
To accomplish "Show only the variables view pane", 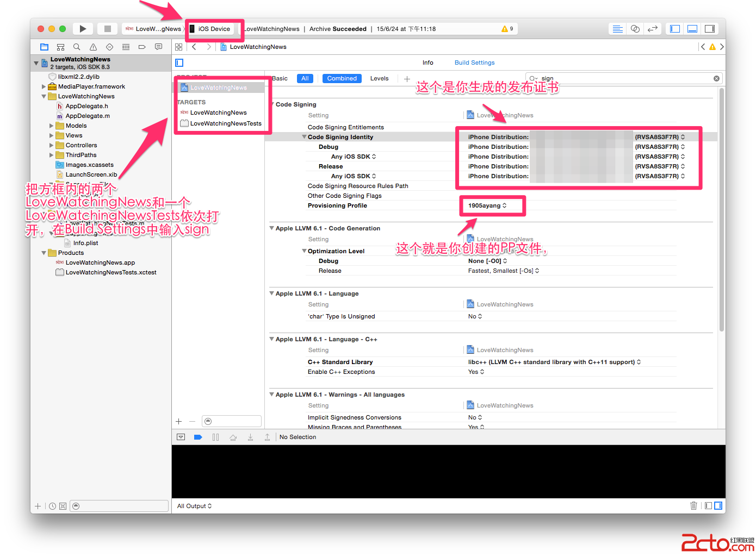I will tap(708, 506).
